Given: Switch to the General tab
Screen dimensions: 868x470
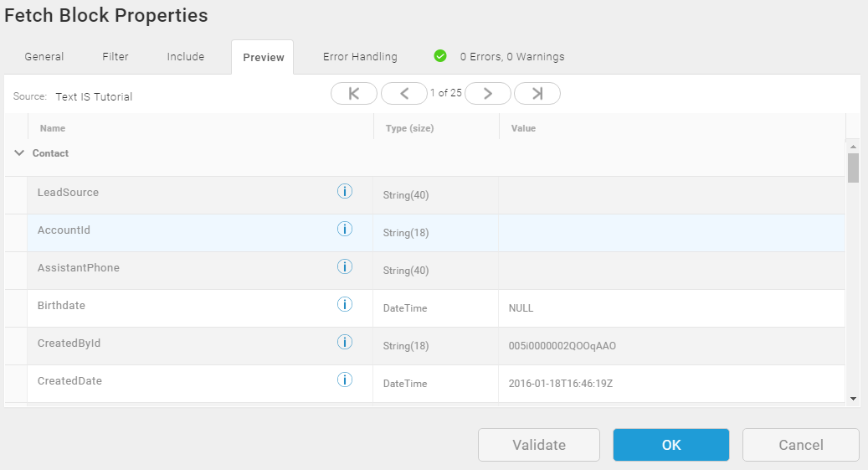Looking at the screenshot, I should (44, 56).
